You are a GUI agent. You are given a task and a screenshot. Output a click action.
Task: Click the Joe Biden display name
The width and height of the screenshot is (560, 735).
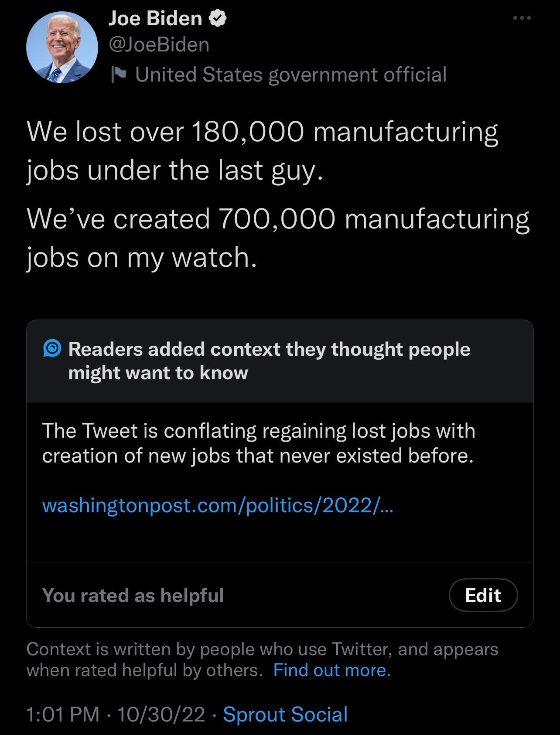[x=155, y=18]
